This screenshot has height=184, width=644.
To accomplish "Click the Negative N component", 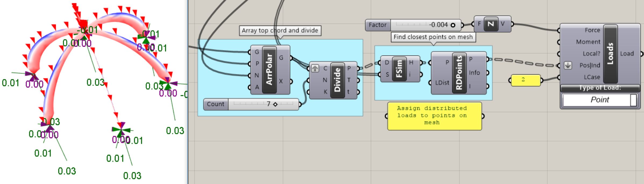I will [491, 24].
